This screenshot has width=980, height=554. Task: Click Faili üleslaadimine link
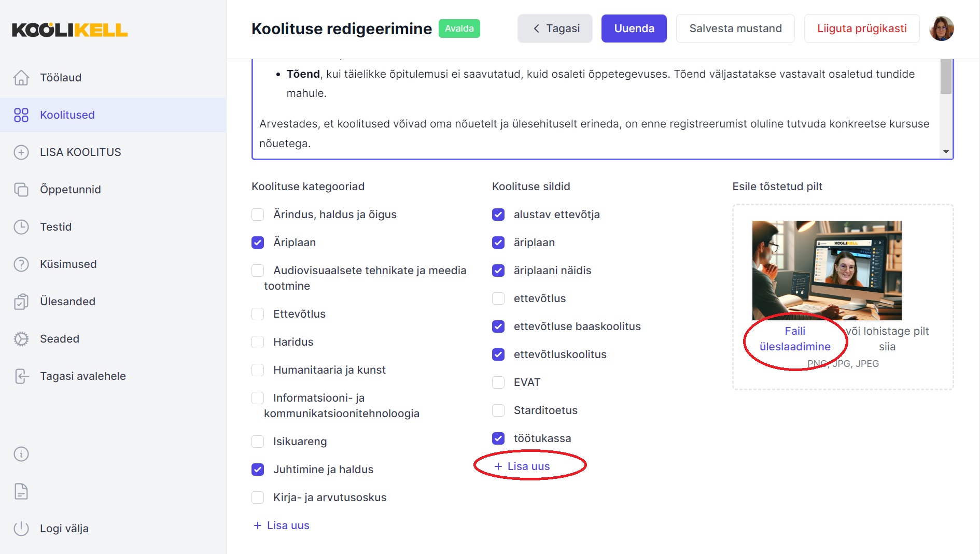pos(795,339)
